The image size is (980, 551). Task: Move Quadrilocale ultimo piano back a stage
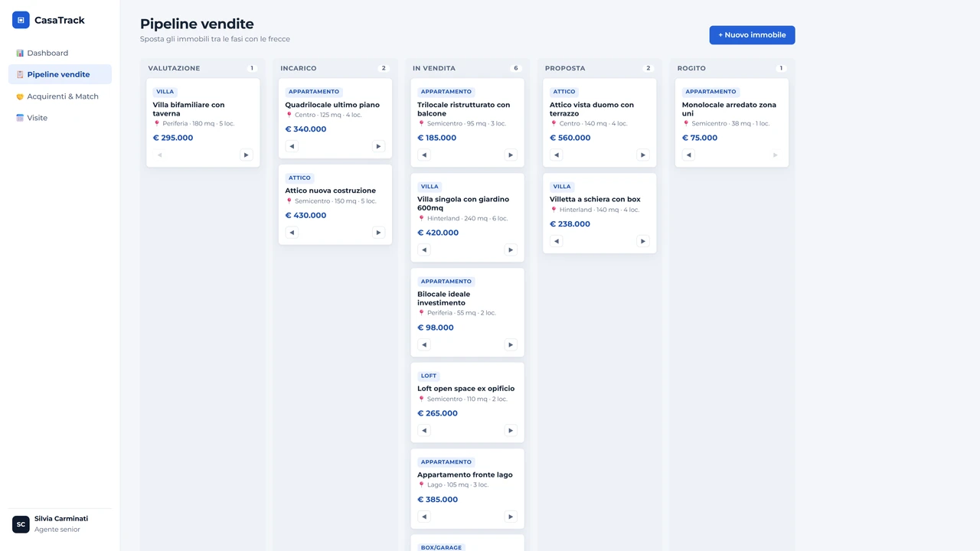(292, 146)
